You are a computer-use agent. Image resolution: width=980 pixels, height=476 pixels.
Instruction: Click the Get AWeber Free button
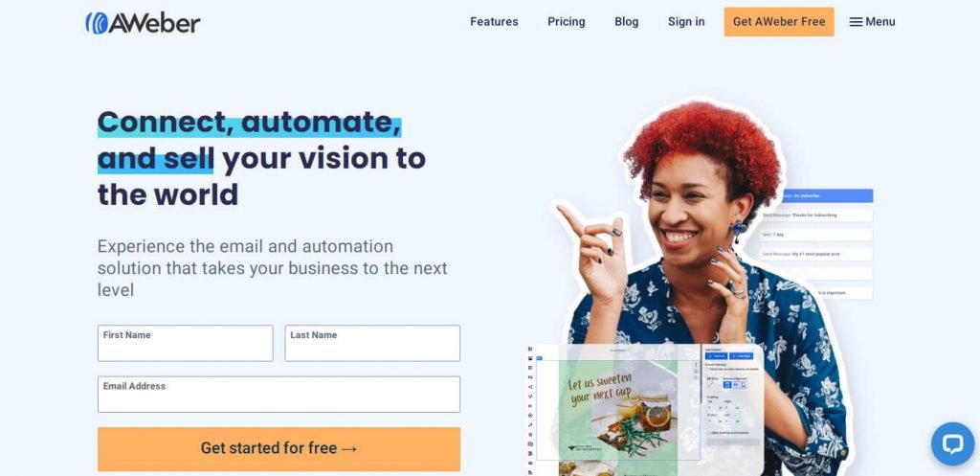pos(779,22)
